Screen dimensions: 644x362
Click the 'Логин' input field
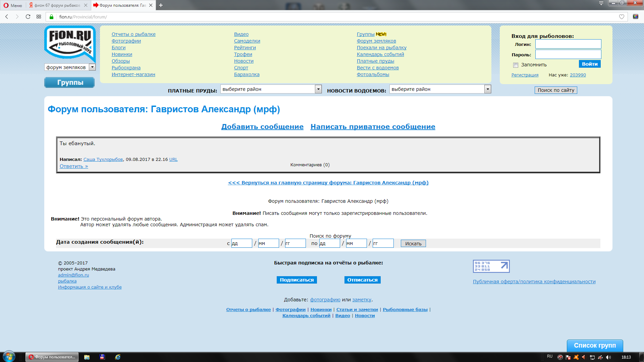568,44
